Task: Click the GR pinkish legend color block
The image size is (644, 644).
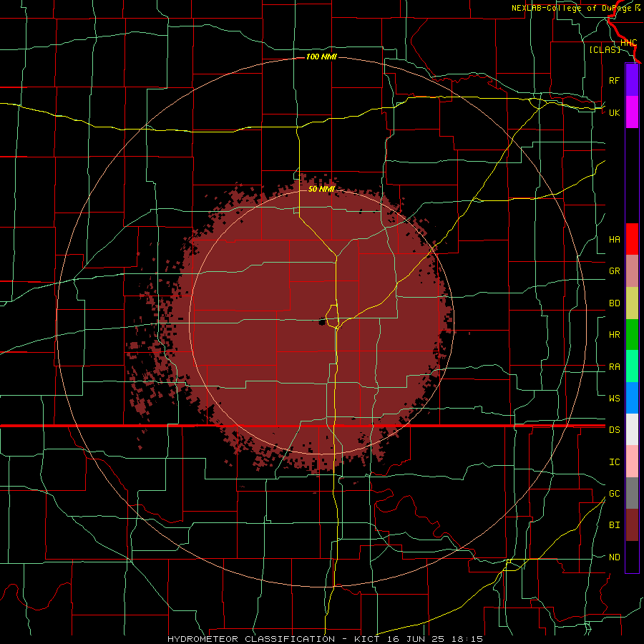Action: 632,271
